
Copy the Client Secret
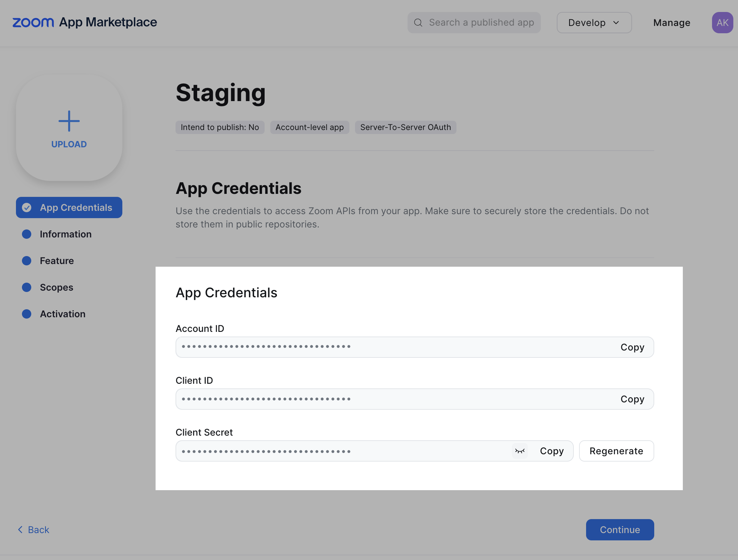coord(552,451)
